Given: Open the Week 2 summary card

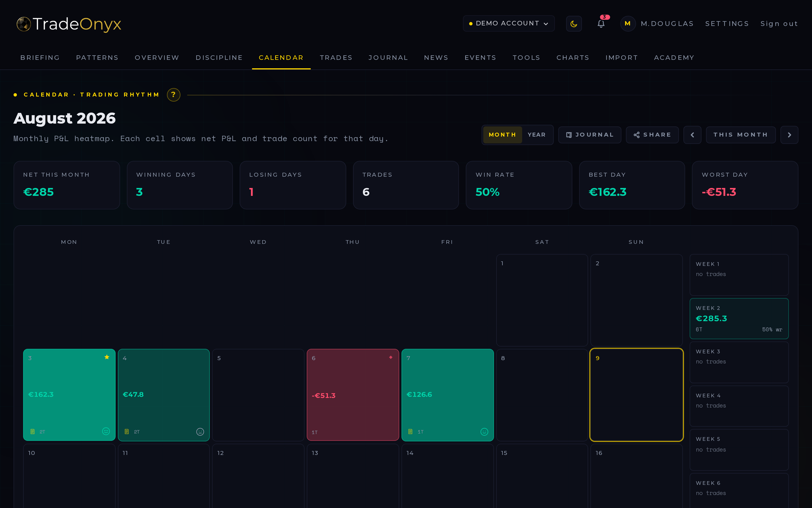Looking at the screenshot, I should coord(739,319).
